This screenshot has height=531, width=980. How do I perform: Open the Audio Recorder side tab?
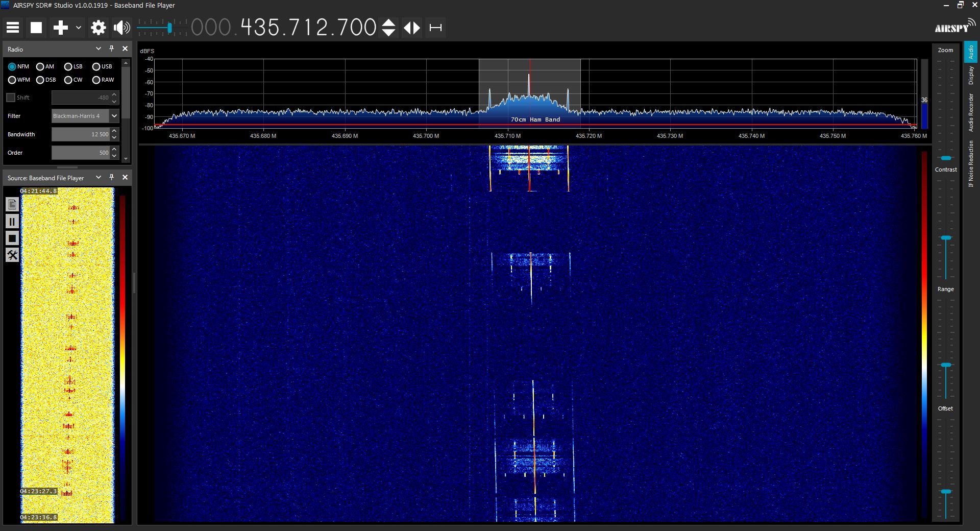971,112
